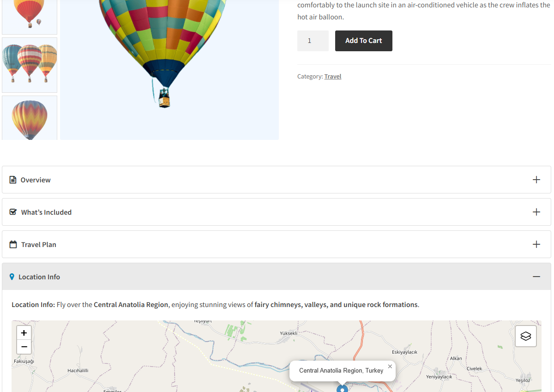The height and width of the screenshot is (392, 554).
Task: Open the Travel Plan accordion tab
Action: (39, 245)
